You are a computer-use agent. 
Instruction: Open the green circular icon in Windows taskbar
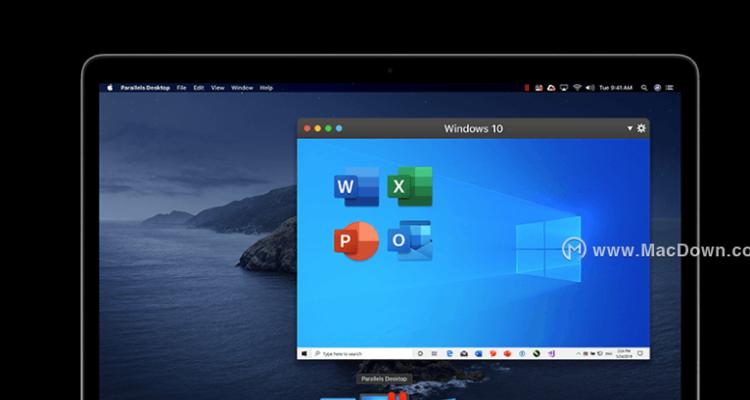(x=537, y=354)
